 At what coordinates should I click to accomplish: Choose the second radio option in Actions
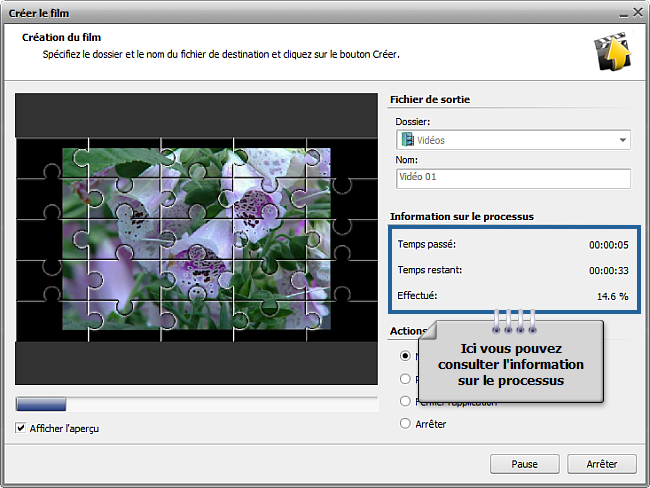(x=405, y=378)
